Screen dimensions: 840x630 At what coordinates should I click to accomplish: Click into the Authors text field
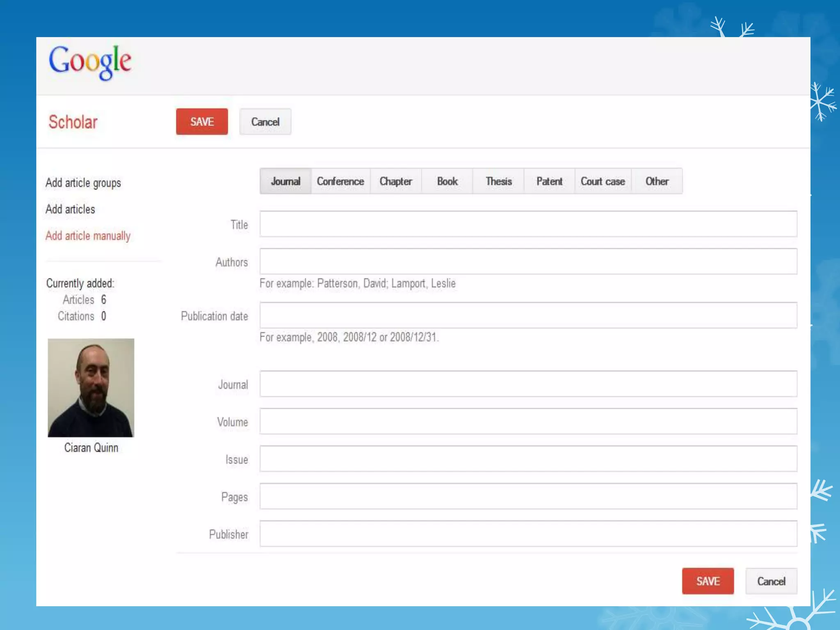click(x=528, y=261)
